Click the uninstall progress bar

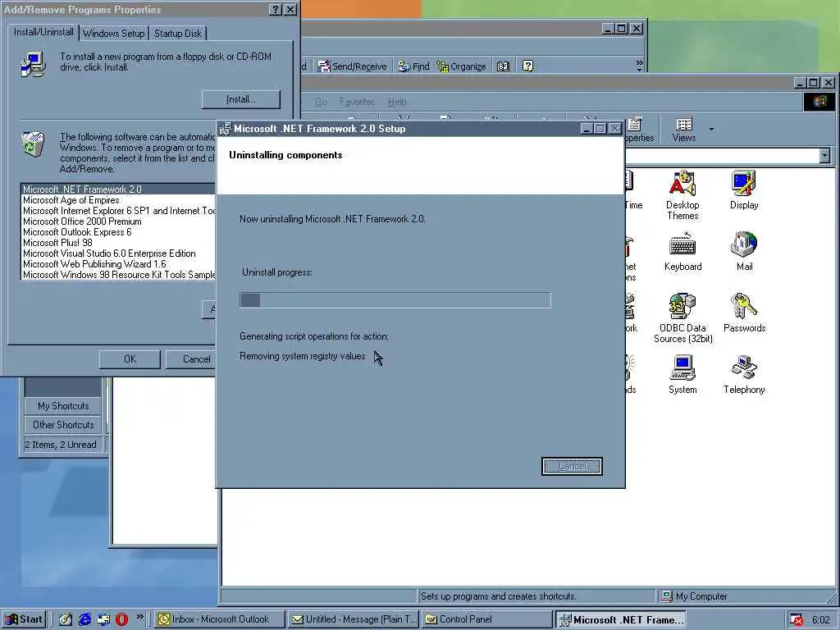[395, 300]
